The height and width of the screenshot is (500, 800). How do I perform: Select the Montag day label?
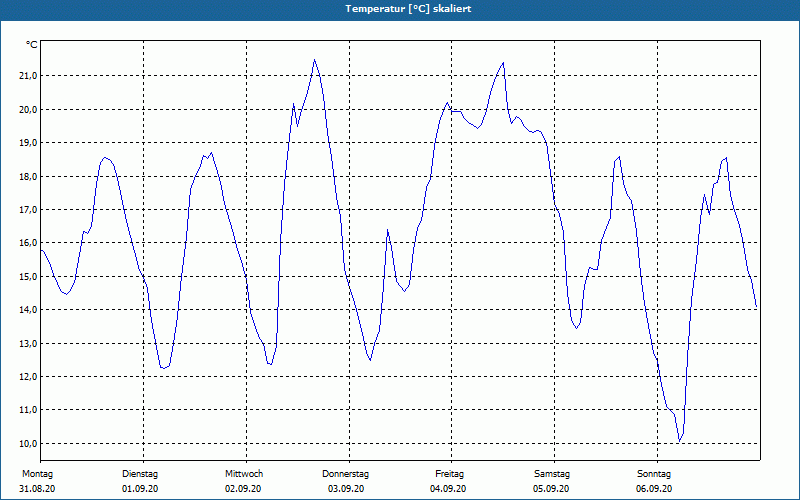point(37,474)
